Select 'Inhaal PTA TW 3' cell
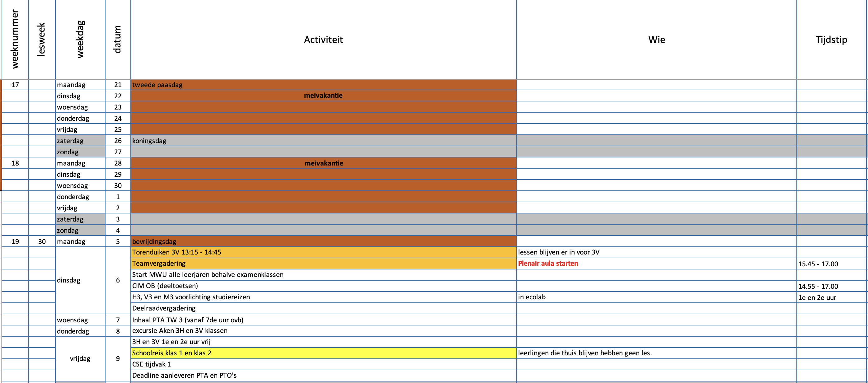The image size is (868, 383). pos(323,320)
